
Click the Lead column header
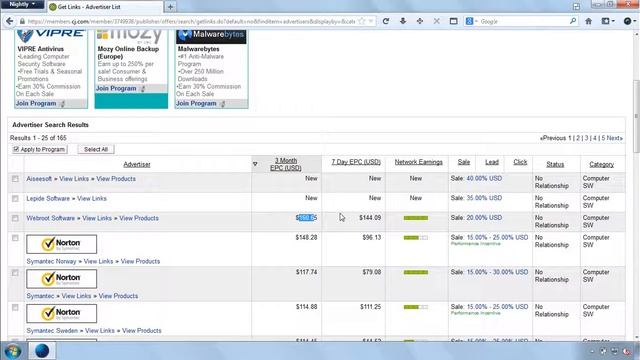[492, 162]
